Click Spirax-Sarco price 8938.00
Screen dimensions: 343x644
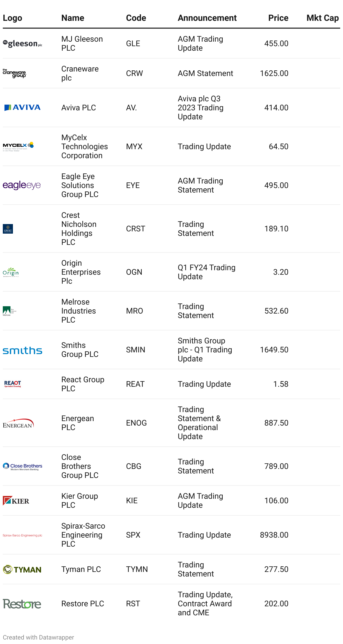(x=274, y=535)
